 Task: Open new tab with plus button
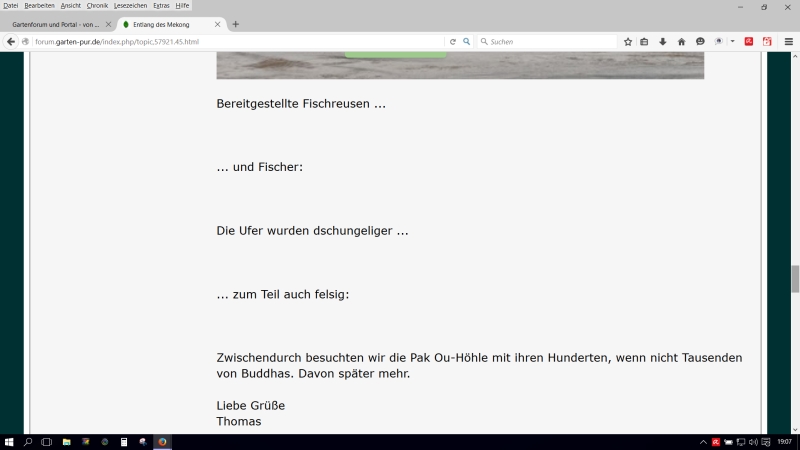tap(236, 24)
